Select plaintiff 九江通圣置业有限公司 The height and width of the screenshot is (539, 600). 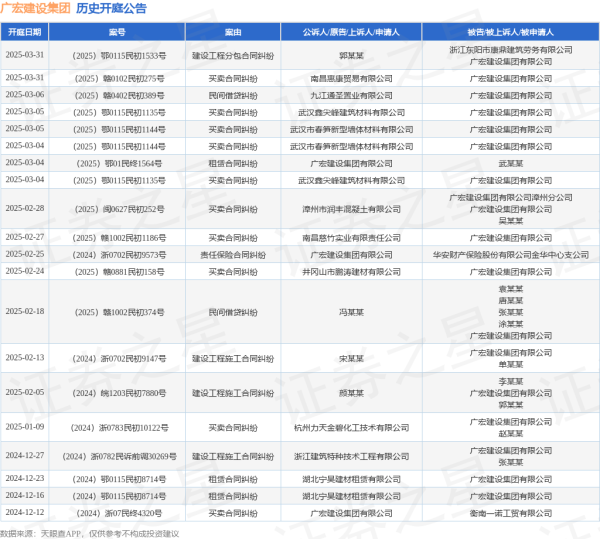point(351,96)
